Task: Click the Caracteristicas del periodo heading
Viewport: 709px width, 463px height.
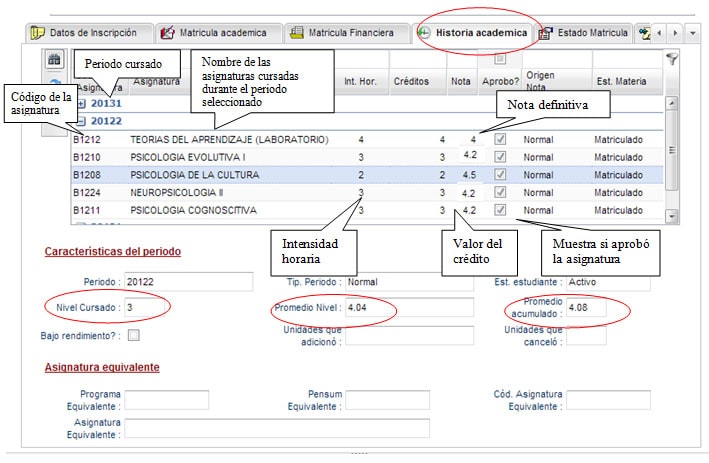Action: pyautogui.click(x=113, y=251)
